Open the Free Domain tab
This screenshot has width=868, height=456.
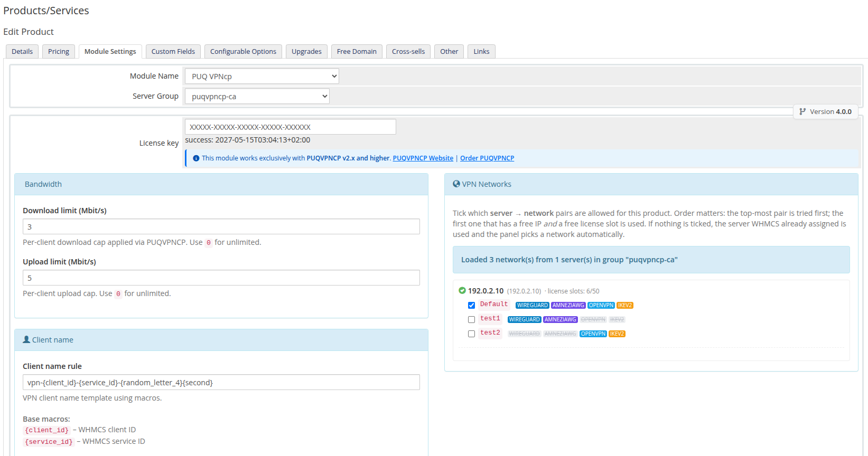[x=357, y=51]
